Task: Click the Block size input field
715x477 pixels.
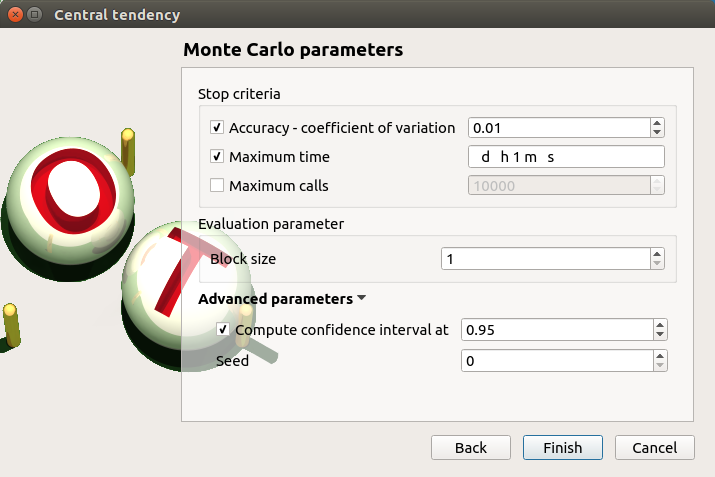Action: (545, 259)
